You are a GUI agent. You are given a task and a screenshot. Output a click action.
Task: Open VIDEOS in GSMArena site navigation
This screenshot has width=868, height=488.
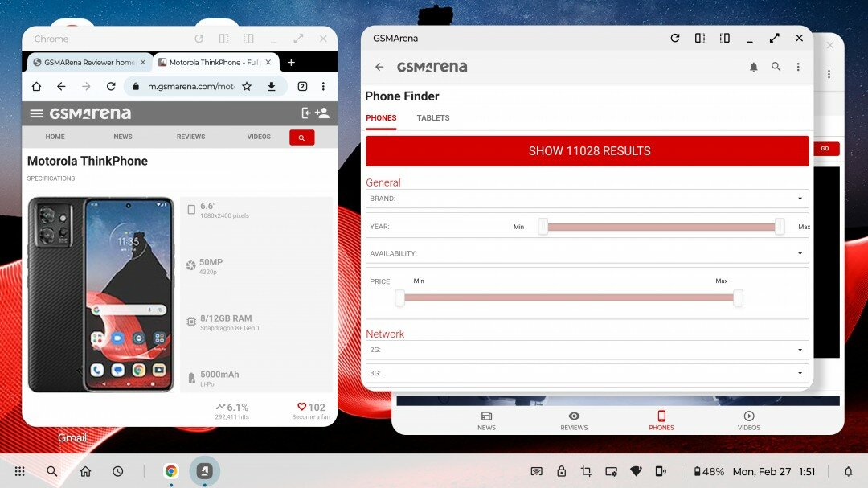(x=259, y=137)
